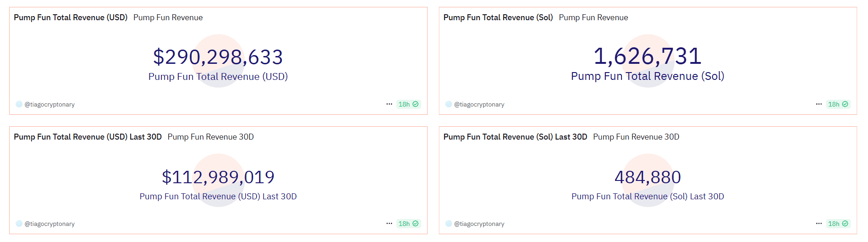Open "Pump Fun Revenue" query link in USD panel

click(168, 17)
